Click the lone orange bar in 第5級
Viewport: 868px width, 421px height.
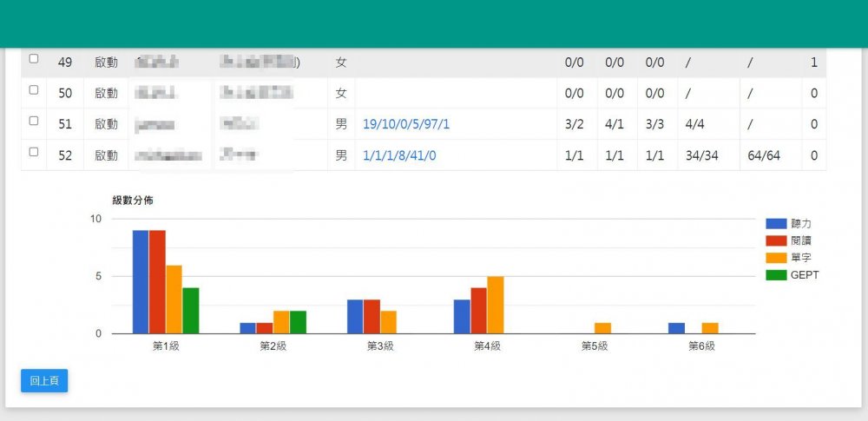tap(602, 328)
